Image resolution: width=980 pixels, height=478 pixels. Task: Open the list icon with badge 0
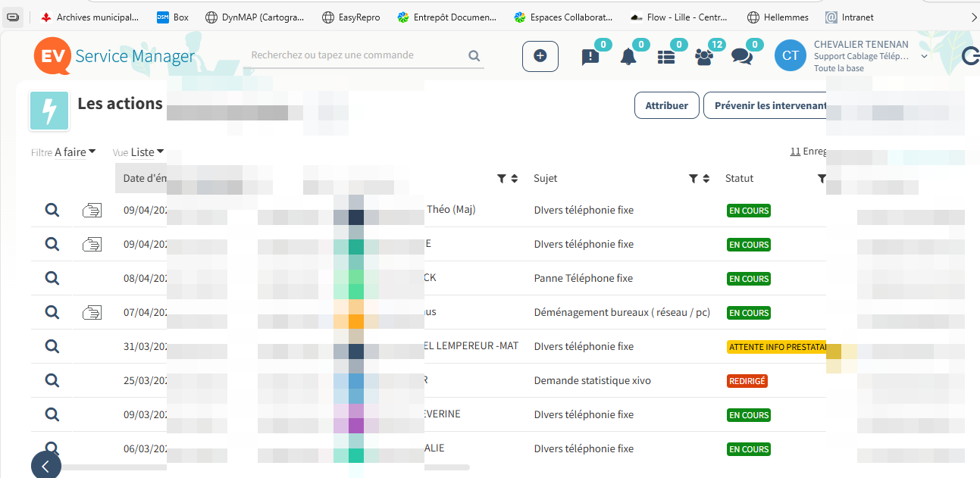tap(666, 57)
